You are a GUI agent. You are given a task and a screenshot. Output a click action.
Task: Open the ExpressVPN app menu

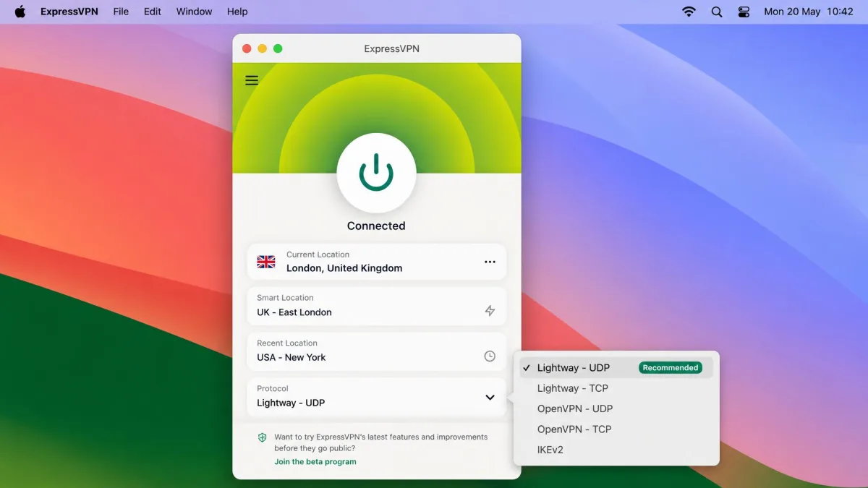(69, 12)
